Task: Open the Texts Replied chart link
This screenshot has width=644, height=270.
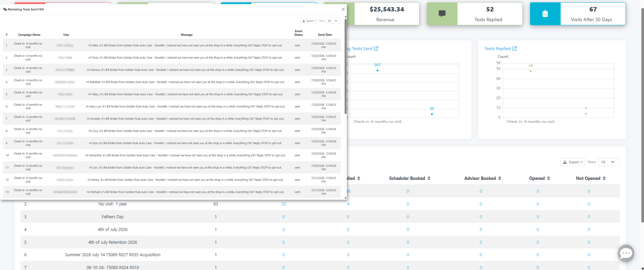Action: coord(497,49)
